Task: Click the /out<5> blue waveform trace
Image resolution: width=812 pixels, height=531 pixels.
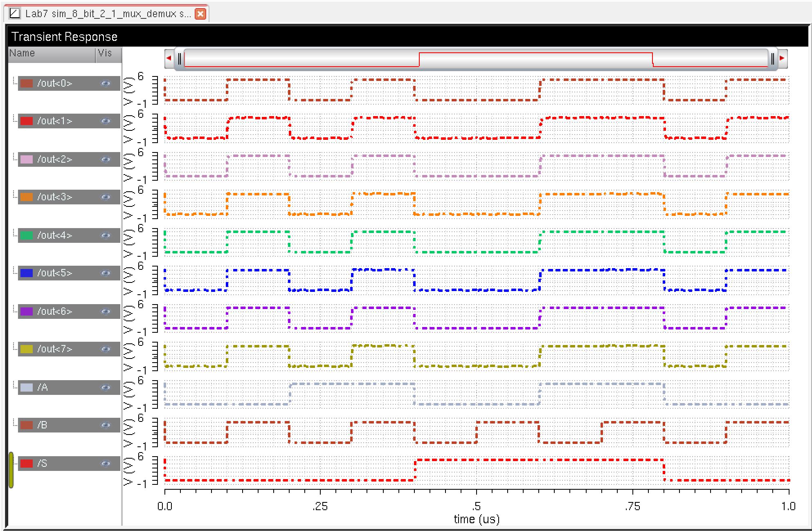Action: pos(477,280)
